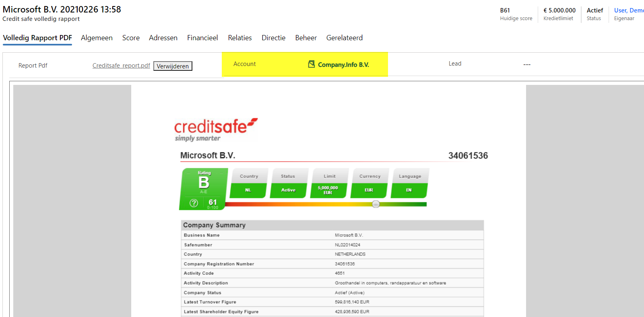Click the green Active status tile
Viewport: 644px width, 317px height.
tap(288, 190)
